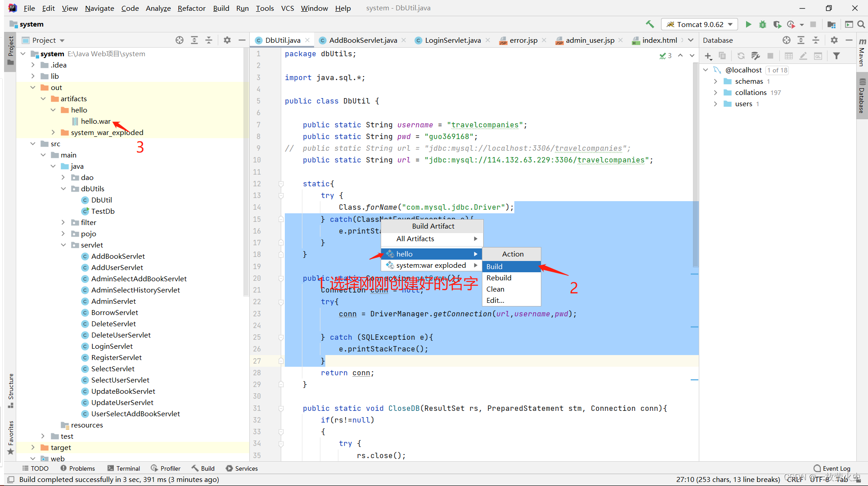Click the Database refresh icon
The width and height of the screenshot is (868, 486).
(x=741, y=56)
